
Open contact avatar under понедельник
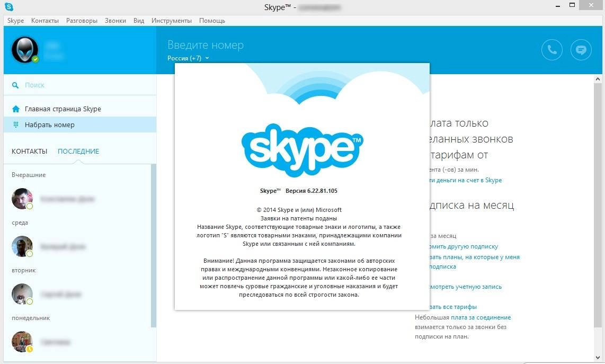pyautogui.click(x=22, y=342)
